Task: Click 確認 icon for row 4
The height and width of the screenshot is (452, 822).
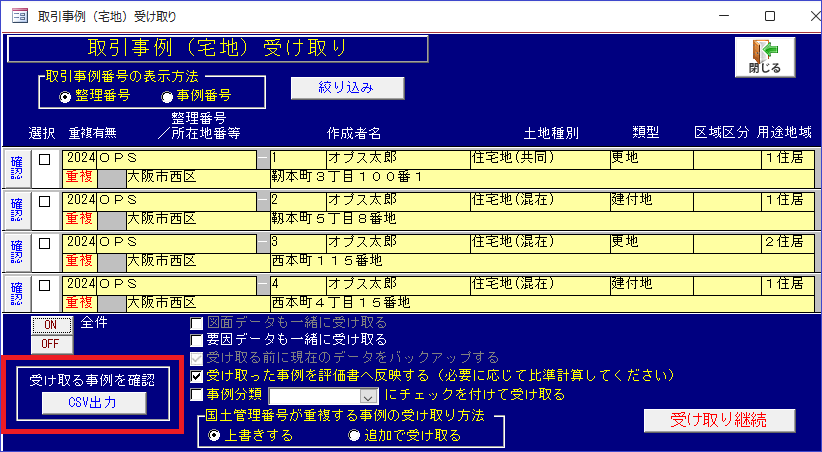Action: click(16, 293)
